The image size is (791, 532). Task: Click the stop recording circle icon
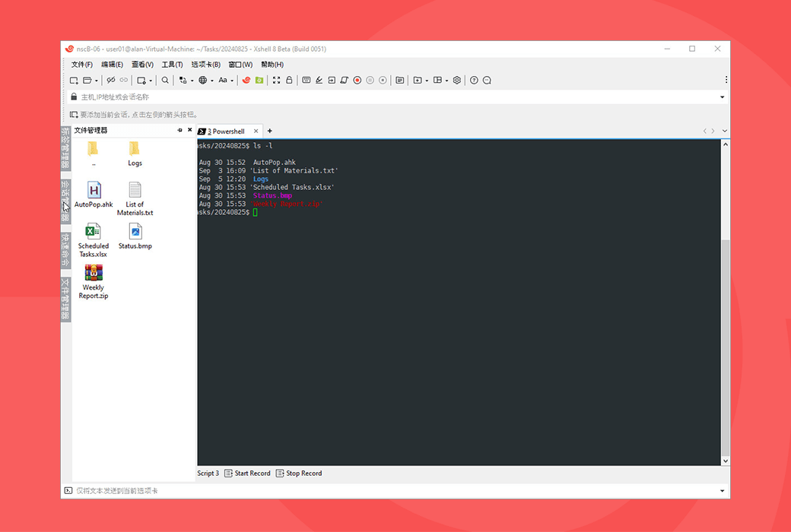coord(383,80)
